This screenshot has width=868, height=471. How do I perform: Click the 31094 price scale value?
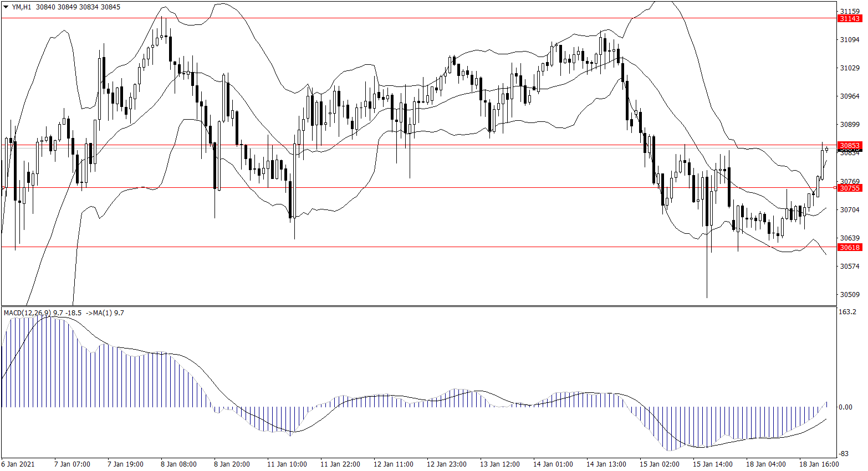tap(850, 40)
